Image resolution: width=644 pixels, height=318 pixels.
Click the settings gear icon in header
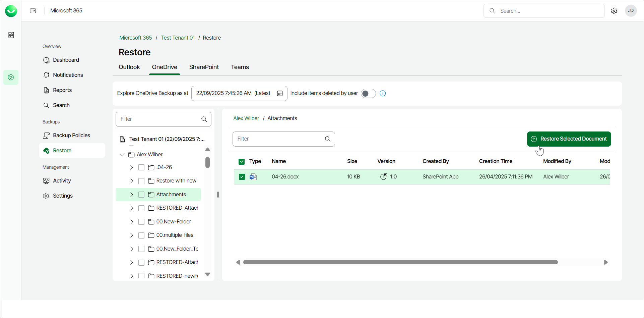(614, 11)
